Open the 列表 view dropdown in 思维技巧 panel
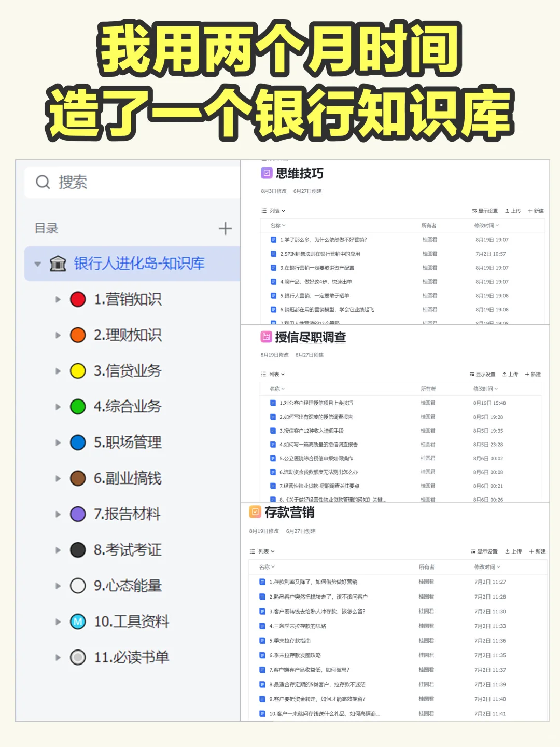 pyautogui.click(x=274, y=211)
